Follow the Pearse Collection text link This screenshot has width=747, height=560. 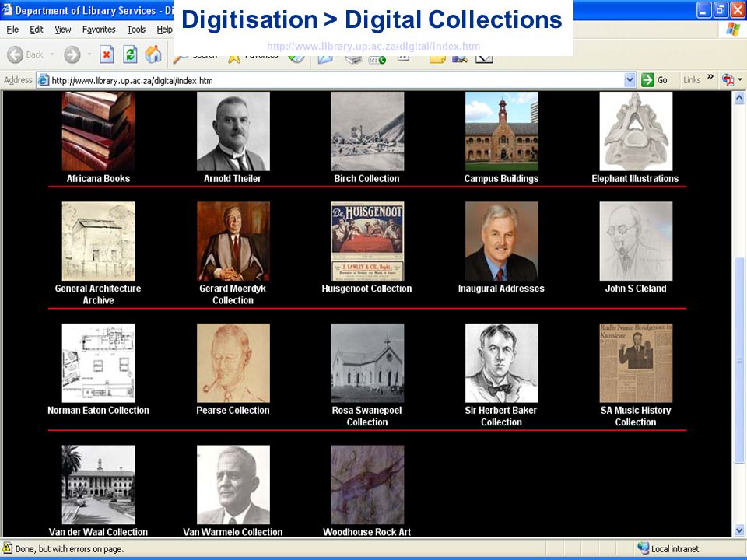click(x=233, y=411)
